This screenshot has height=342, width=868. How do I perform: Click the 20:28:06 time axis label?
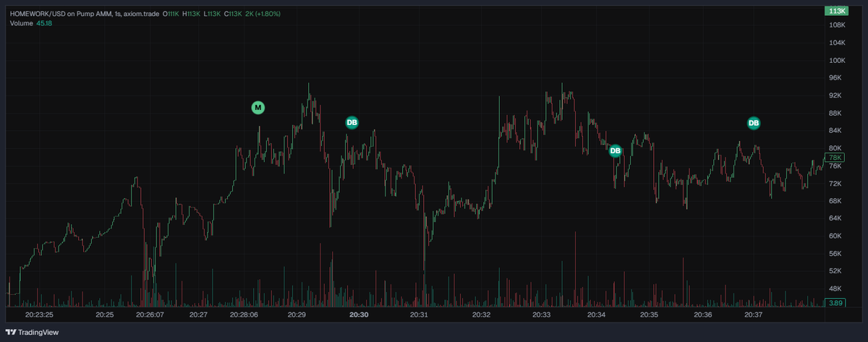coord(244,315)
